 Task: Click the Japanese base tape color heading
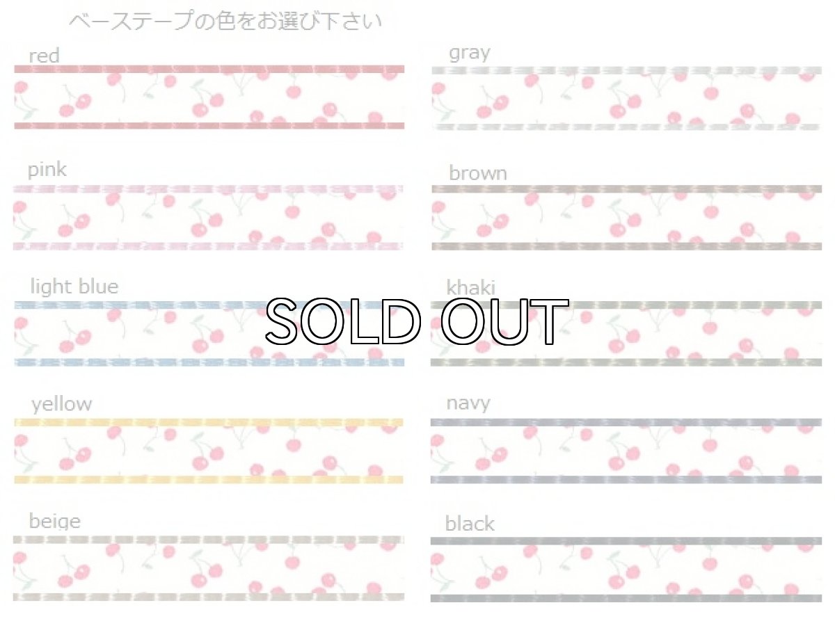pyautogui.click(x=225, y=22)
